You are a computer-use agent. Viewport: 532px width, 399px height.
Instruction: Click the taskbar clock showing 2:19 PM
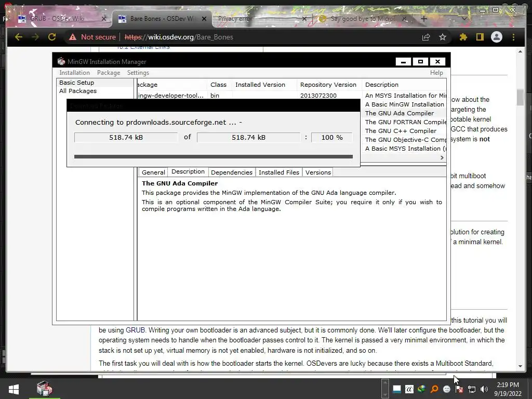(508, 389)
